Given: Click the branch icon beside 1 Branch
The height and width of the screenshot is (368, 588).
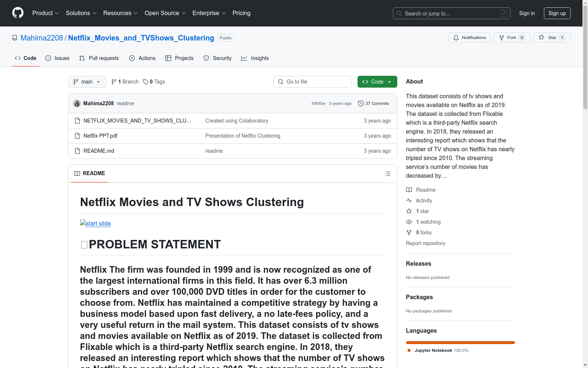Looking at the screenshot, I should click(114, 82).
